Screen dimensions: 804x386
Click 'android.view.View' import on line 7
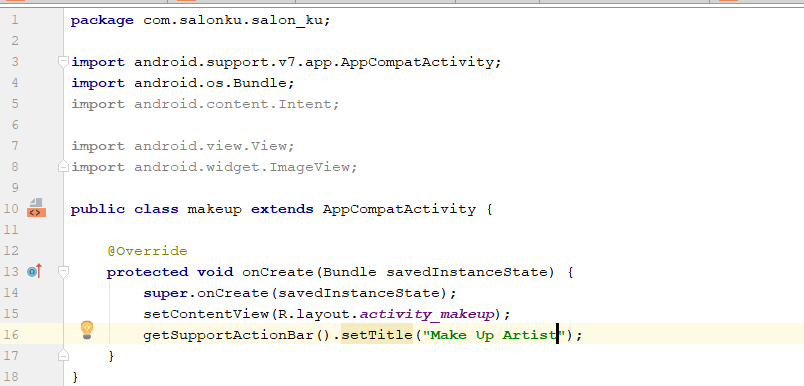211,146
